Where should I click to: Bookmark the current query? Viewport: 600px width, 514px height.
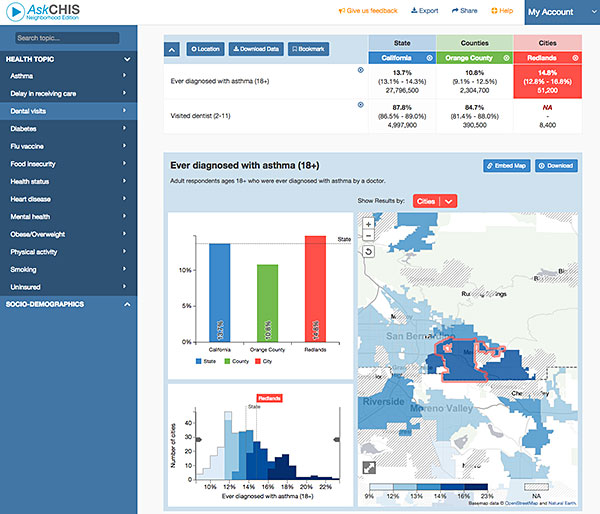(308, 49)
